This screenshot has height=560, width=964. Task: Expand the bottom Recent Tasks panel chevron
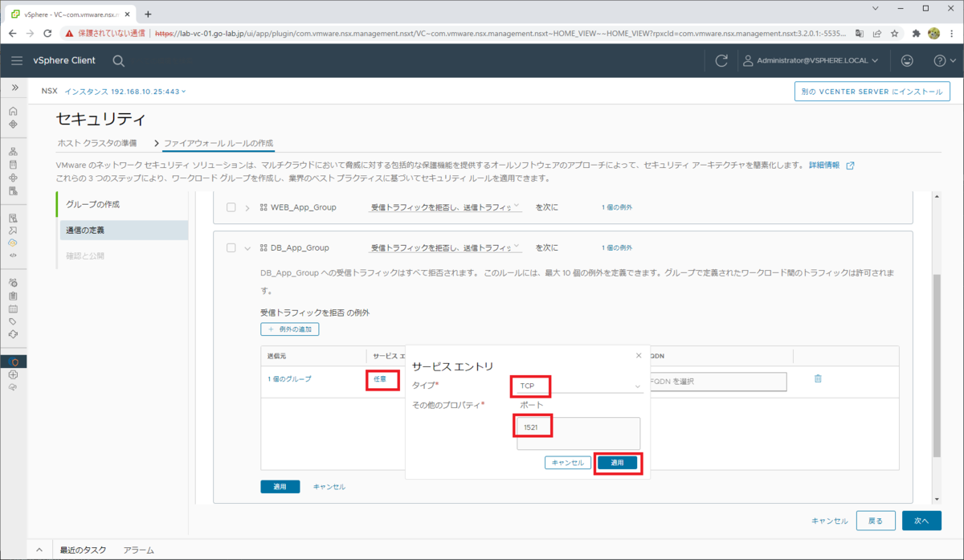tap(39, 550)
